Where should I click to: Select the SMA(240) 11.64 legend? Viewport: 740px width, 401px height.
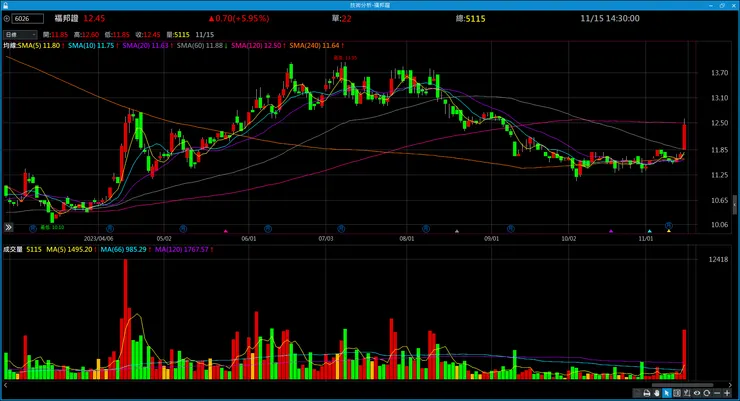[x=316, y=46]
